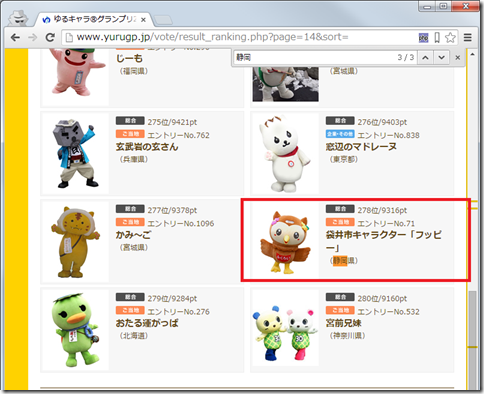Click the incognito spy icon in title bar
This screenshot has width=484, height=394.
17,19
